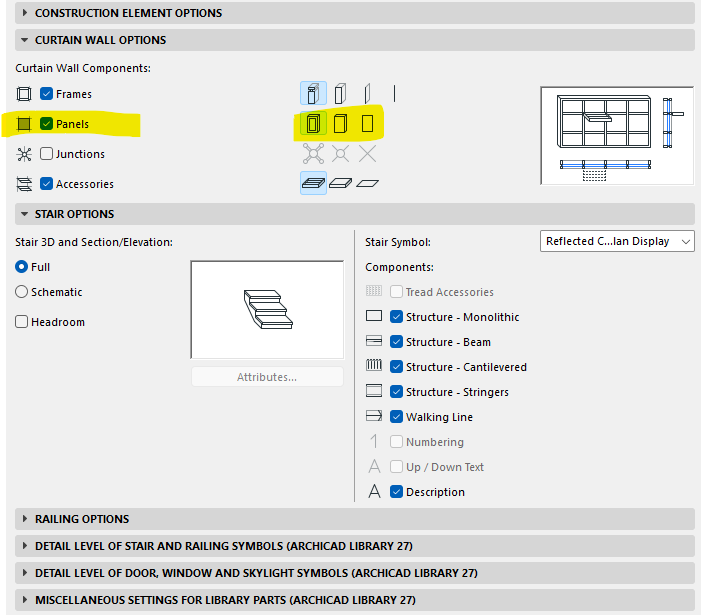Uncheck the Panels checkbox
Image resolution: width=701 pixels, height=615 pixels.
46,124
